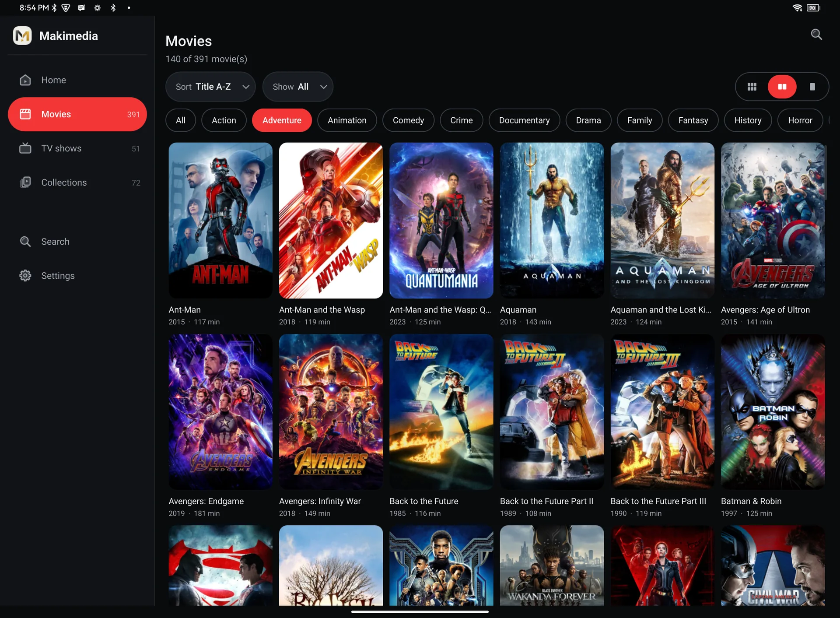Viewport: 840px width, 618px height.
Task: Open Settings from sidebar
Action: click(x=77, y=276)
